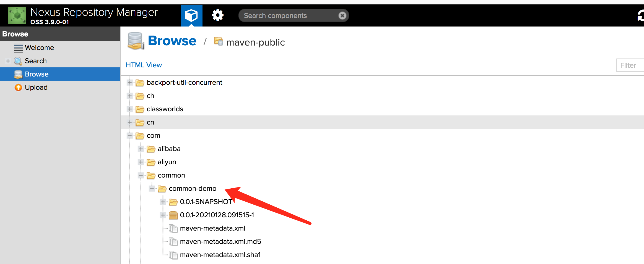
Task: Open the Upload icon in sidebar
Action: [18, 87]
